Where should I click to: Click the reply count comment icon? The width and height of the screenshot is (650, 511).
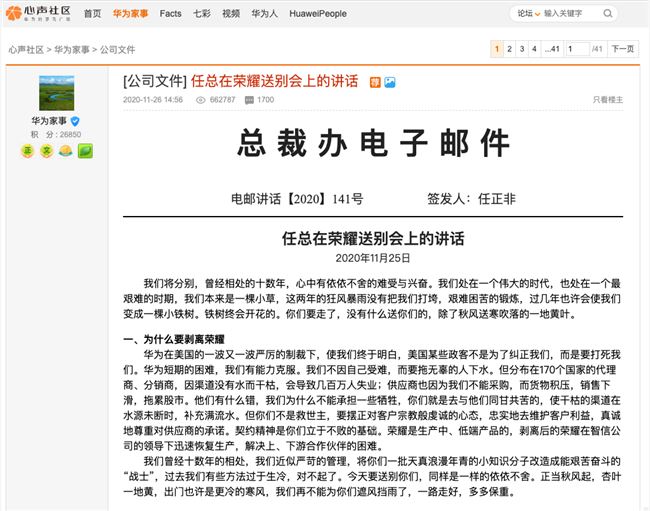tap(249, 100)
